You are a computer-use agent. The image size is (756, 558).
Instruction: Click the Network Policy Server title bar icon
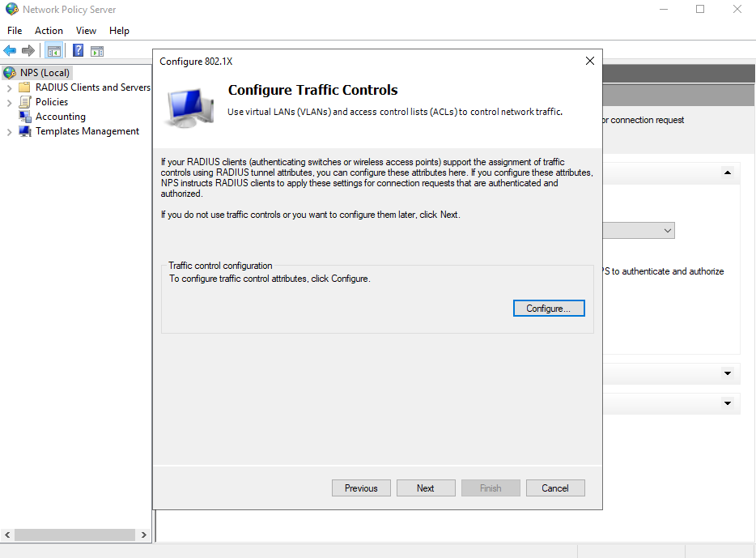[x=12, y=9]
